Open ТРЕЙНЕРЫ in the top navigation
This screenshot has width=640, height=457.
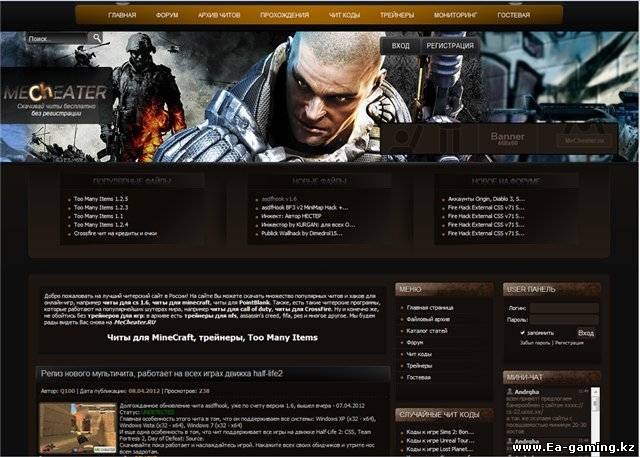click(397, 15)
